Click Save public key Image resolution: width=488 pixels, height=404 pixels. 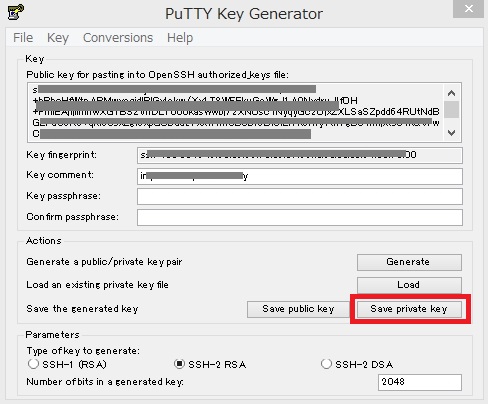click(298, 309)
